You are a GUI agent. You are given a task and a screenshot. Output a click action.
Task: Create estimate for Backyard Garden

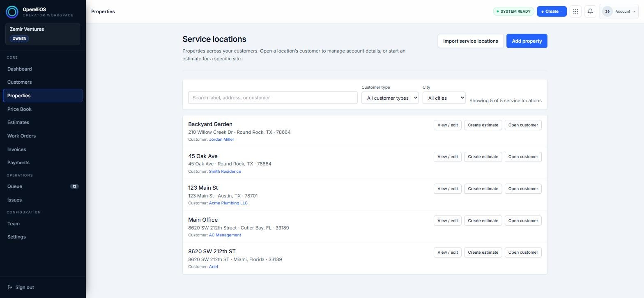[x=483, y=125]
